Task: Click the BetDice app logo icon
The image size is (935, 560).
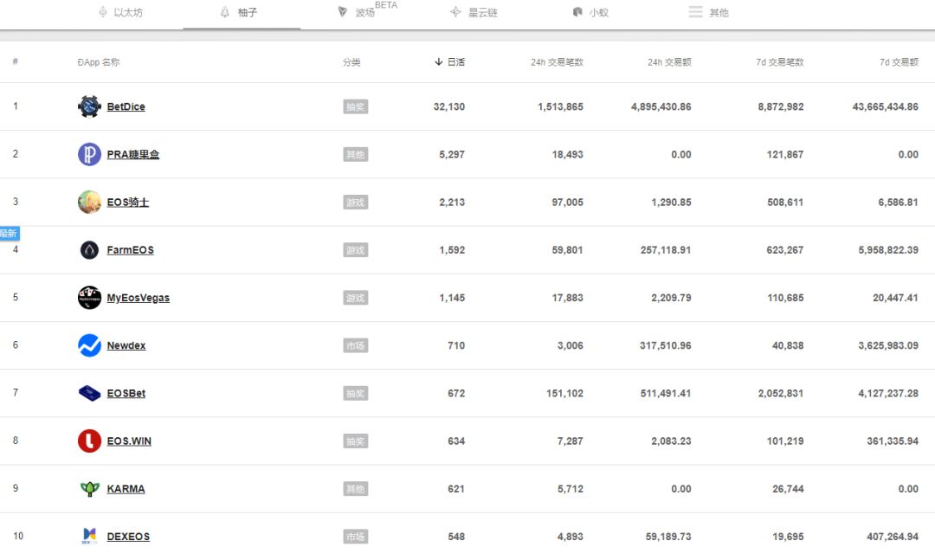Action: [x=89, y=106]
